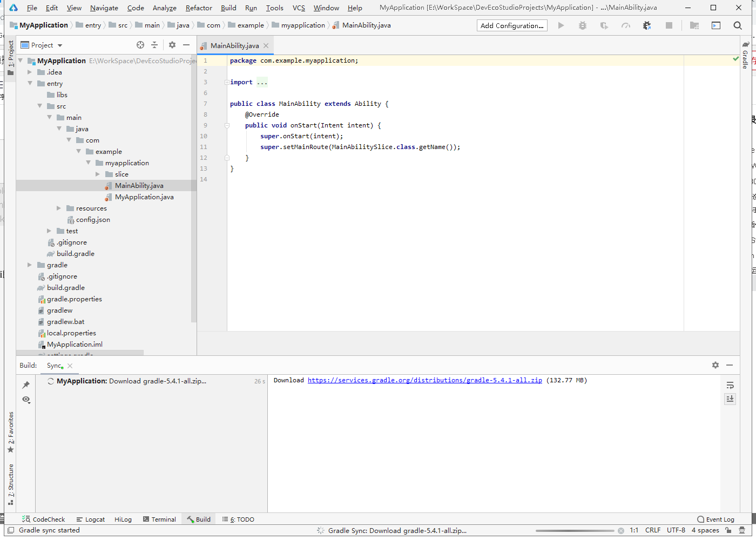The width and height of the screenshot is (756, 540).
Task: Switch to the Terminal tool tab
Action: pyautogui.click(x=159, y=519)
